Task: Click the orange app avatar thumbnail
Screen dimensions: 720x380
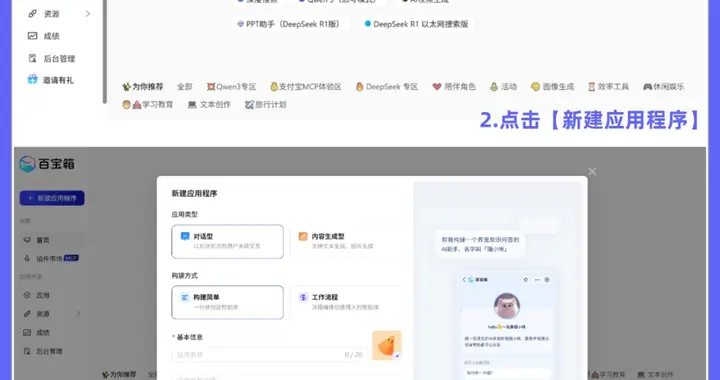Action: [387, 345]
